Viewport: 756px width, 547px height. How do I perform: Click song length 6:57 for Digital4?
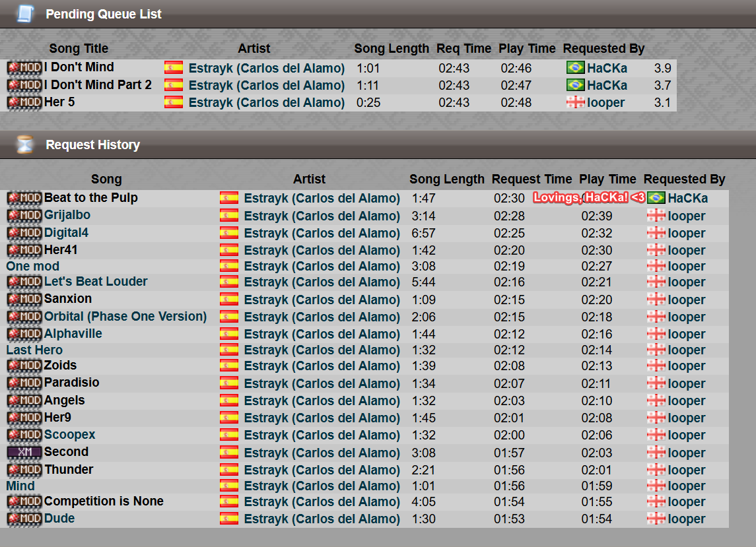423,234
